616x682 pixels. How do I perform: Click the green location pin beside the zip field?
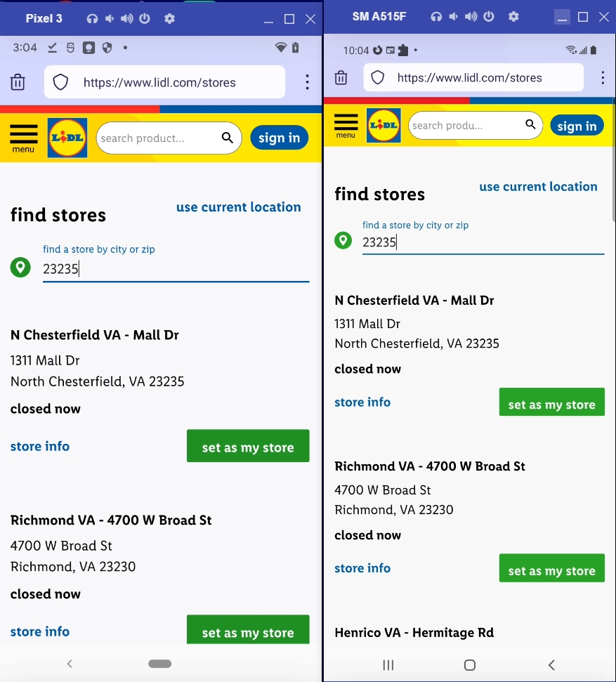coord(20,268)
